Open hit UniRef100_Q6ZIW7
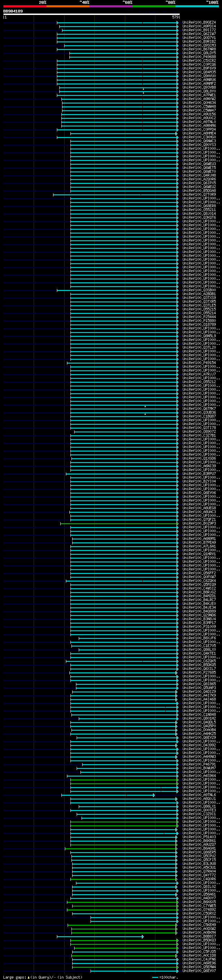222x980 pixels. click(199, 34)
